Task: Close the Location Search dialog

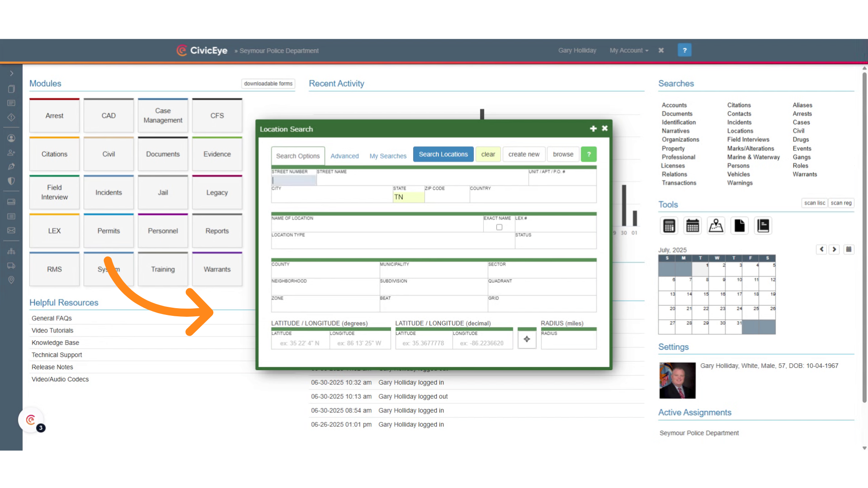Action: (605, 128)
